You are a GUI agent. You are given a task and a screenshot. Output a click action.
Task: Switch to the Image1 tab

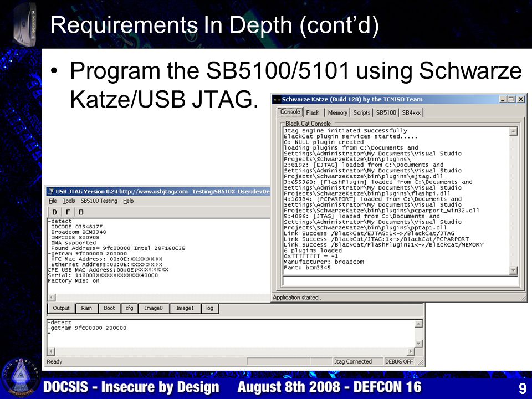(185, 308)
